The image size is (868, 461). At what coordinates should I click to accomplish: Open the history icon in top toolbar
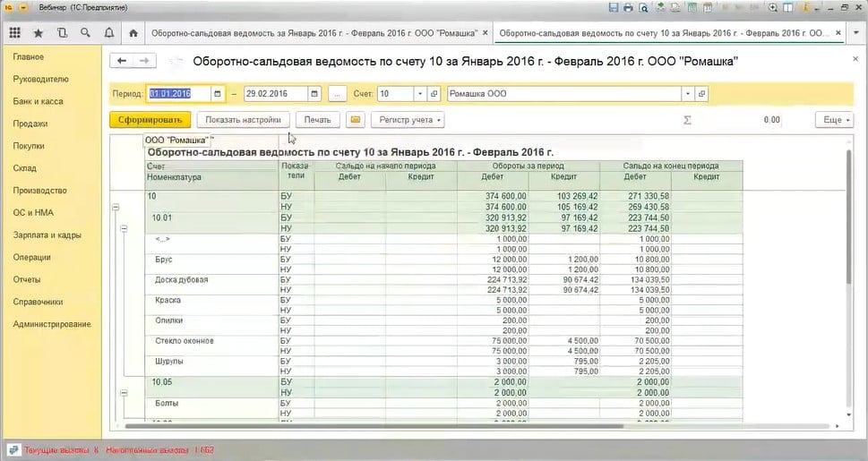click(61, 34)
